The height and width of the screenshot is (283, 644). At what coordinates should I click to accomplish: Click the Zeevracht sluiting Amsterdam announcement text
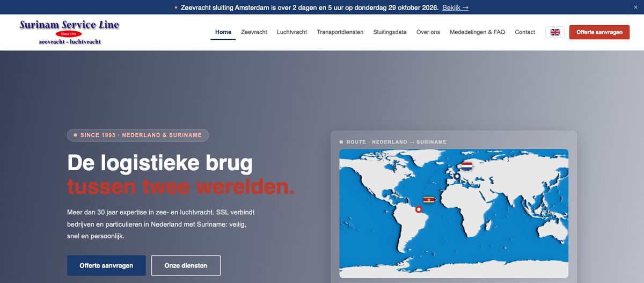[x=311, y=8]
